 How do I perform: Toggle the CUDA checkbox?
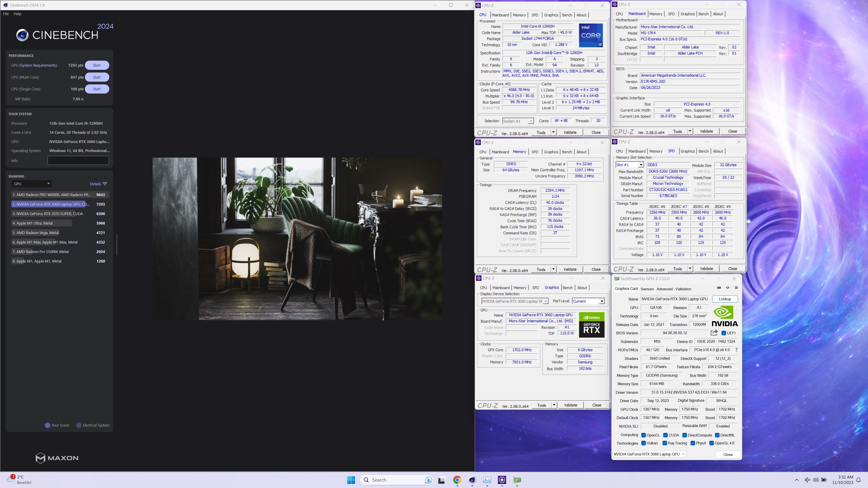click(665, 435)
